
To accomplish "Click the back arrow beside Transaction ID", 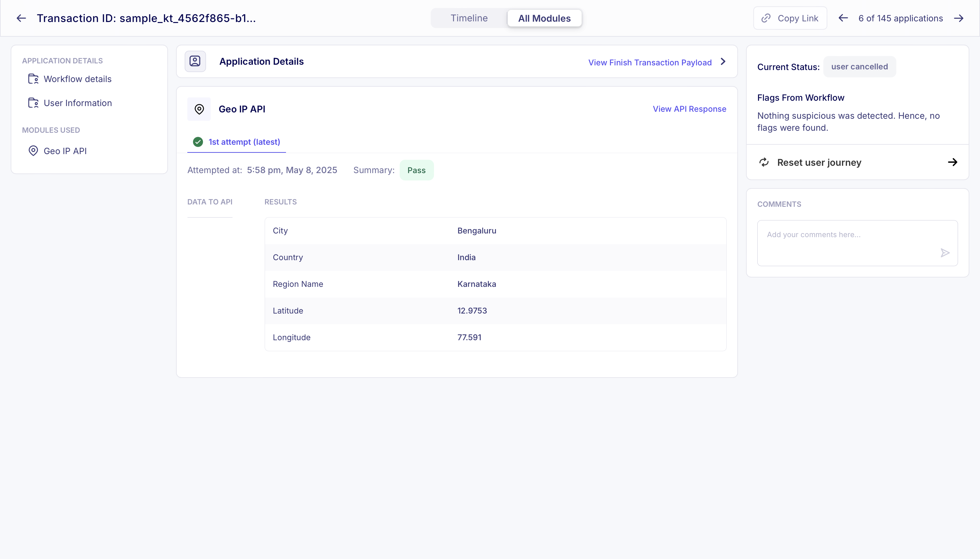I will pyautogui.click(x=21, y=18).
